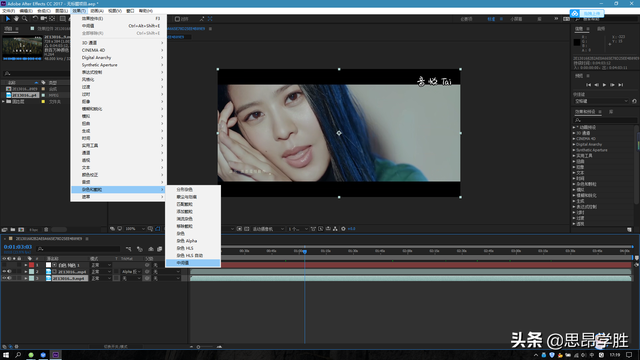The height and width of the screenshot is (360, 640).
Task: Click last frame button in Preview panel
Action: tap(620, 85)
